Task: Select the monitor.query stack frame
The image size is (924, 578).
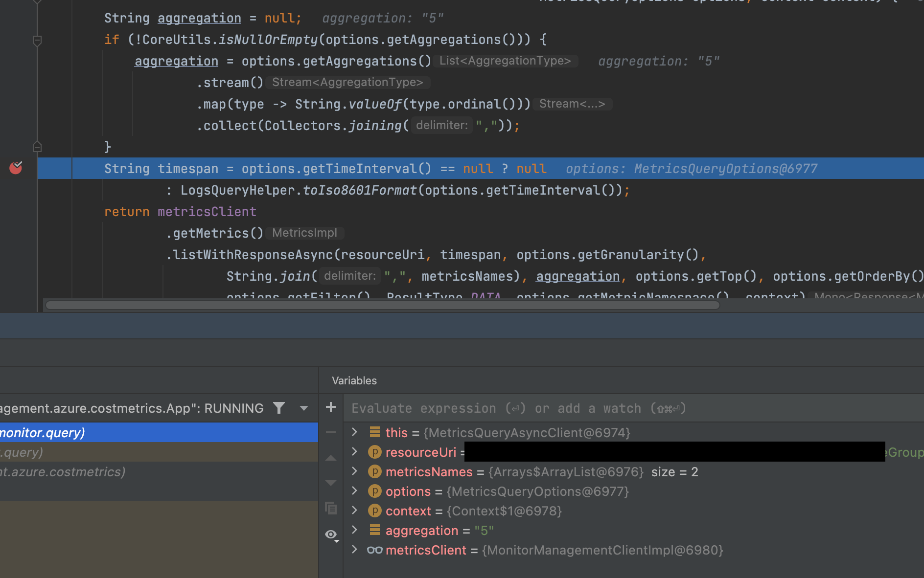Action: pyautogui.click(x=159, y=433)
